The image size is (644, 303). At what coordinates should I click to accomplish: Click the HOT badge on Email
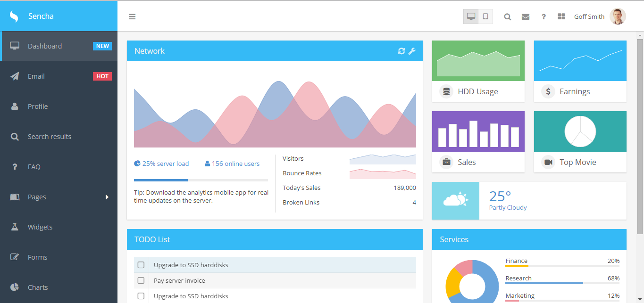(x=102, y=76)
